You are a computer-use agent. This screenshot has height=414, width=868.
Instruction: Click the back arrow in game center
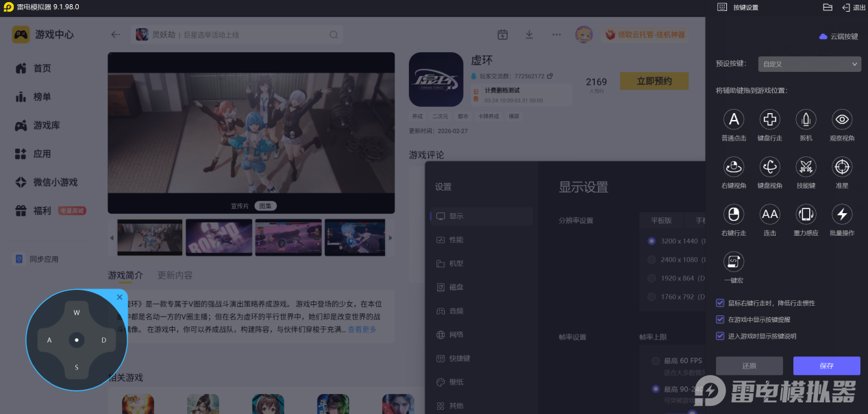(x=116, y=34)
